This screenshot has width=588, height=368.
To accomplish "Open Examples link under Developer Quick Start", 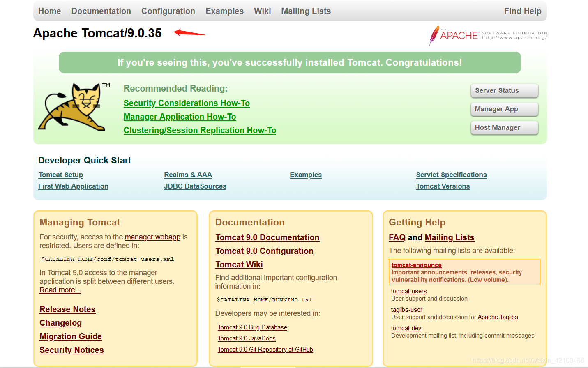I will point(306,175).
